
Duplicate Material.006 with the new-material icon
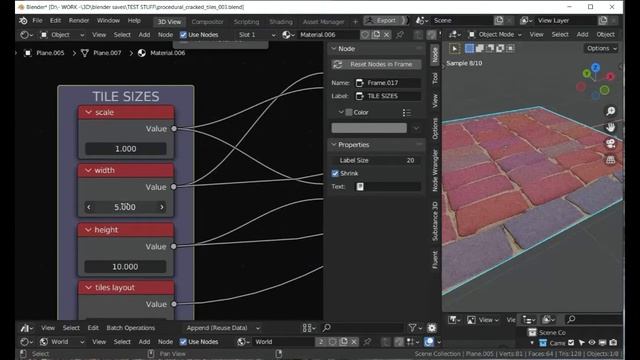click(376, 35)
